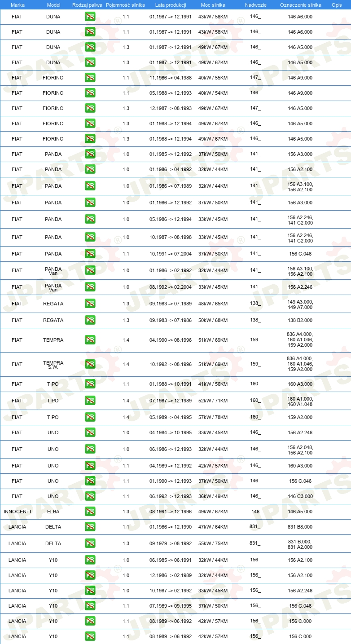Click fuel icon in REGATA 09.1983 -> 07.1989 row

tap(90, 304)
